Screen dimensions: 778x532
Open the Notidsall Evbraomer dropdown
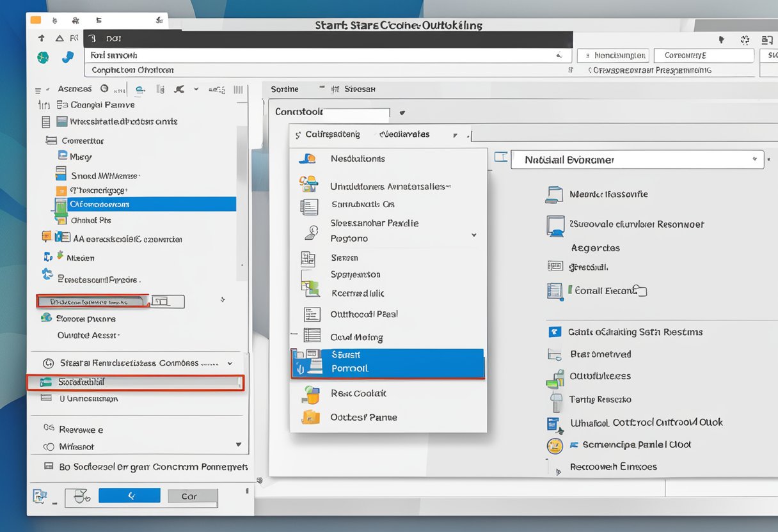755,160
